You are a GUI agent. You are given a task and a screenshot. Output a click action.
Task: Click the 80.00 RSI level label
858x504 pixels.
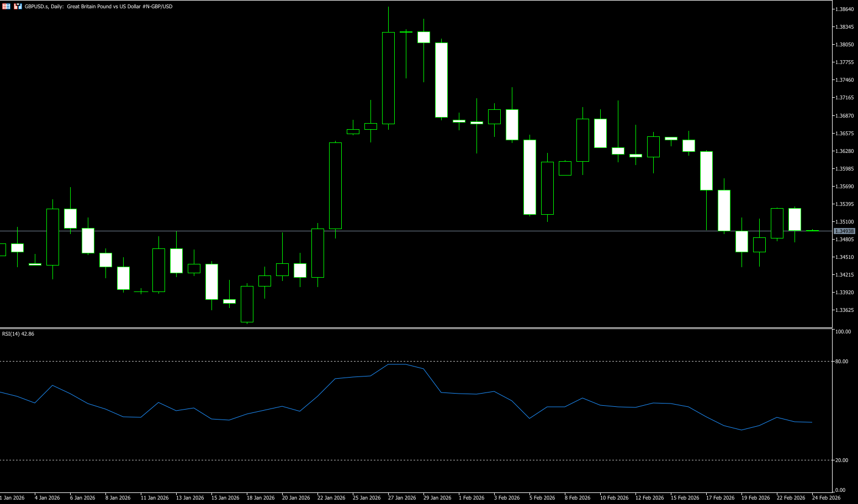coord(841,362)
